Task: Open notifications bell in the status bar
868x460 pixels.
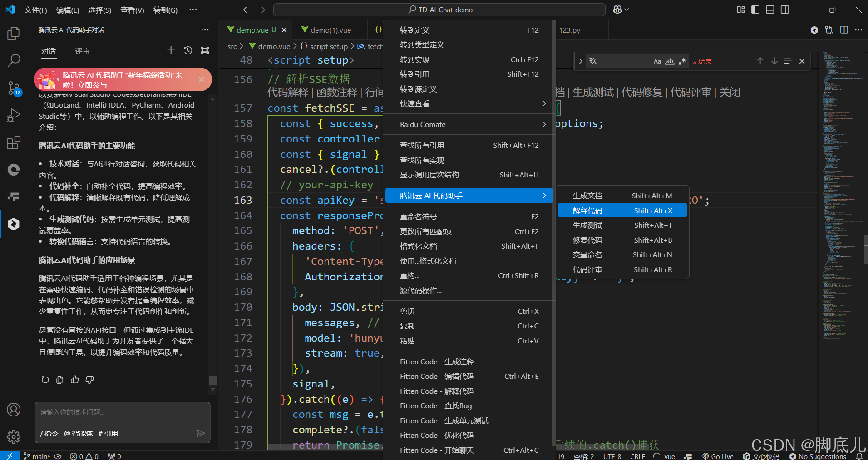Action: pyautogui.click(x=859, y=456)
